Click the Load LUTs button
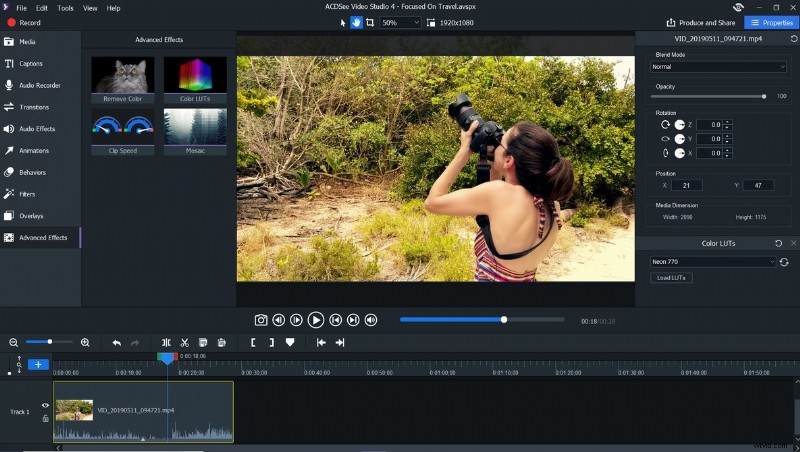 pyautogui.click(x=671, y=278)
